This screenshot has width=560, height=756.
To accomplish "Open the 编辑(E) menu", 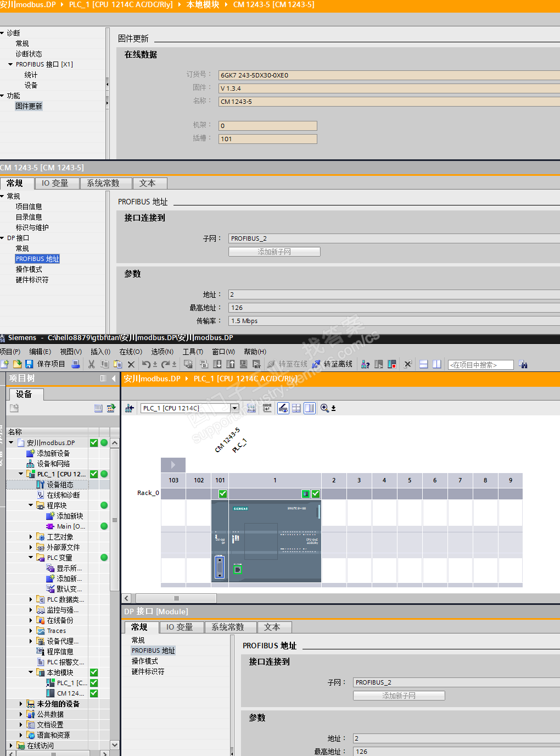I will (x=40, y=352).
